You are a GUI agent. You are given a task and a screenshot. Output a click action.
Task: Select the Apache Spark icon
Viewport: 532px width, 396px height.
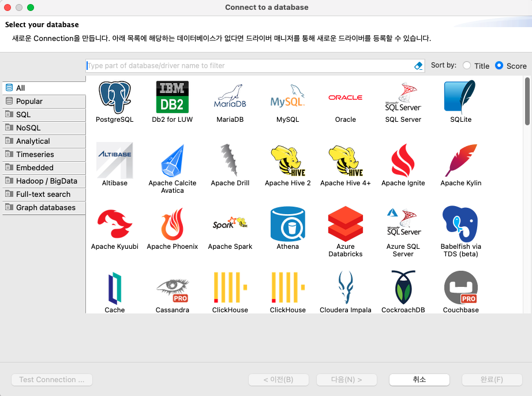click(x=230, y=224)
